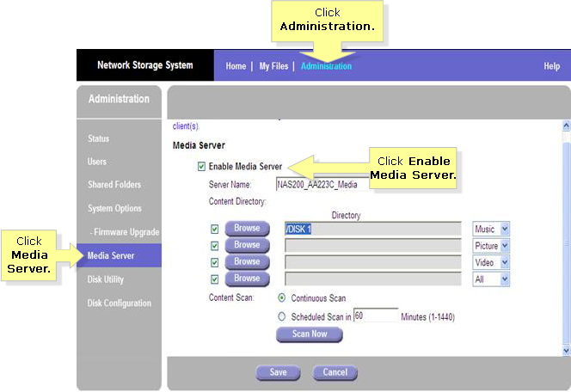Screen dimensions: 571x392
Task: Browse for the Picture row directory
Action: [x=248, y=245]
